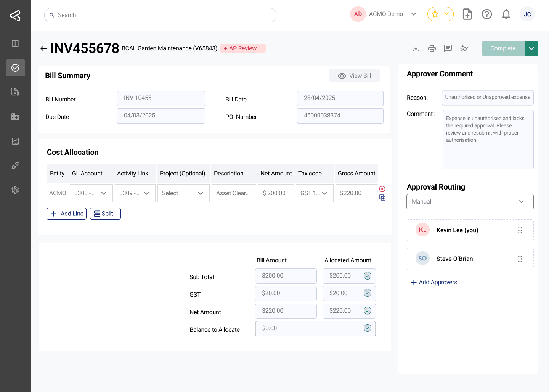Click the new document icon in top bar
This screenshot has width=549, height=392.
tap(467, 14)
